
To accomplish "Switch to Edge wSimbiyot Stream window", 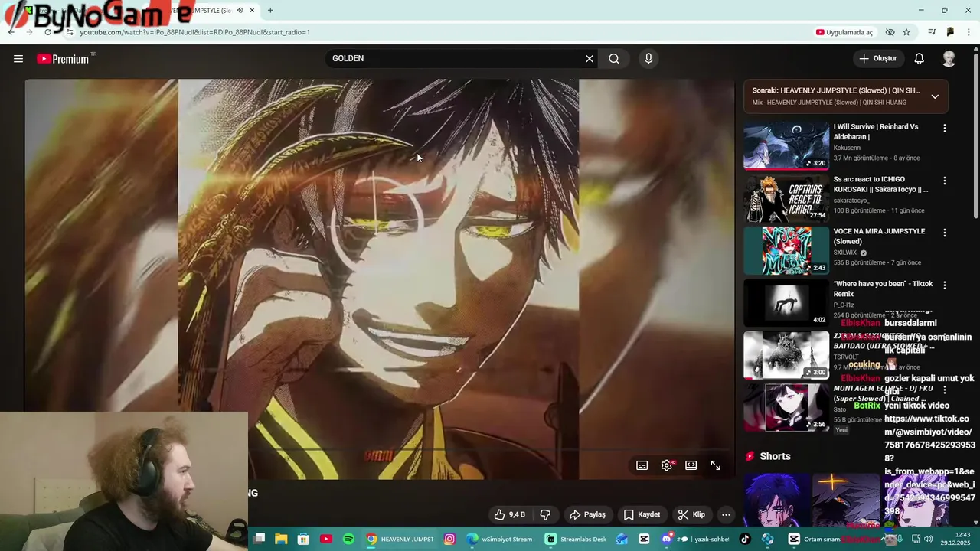I will (499, 539).
